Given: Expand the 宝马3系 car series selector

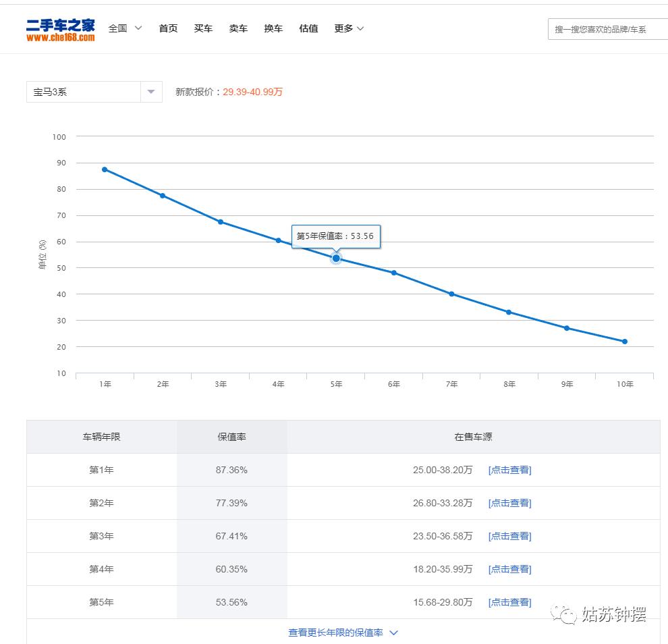Looking at the screenshot, I should [x=151, y=91].
